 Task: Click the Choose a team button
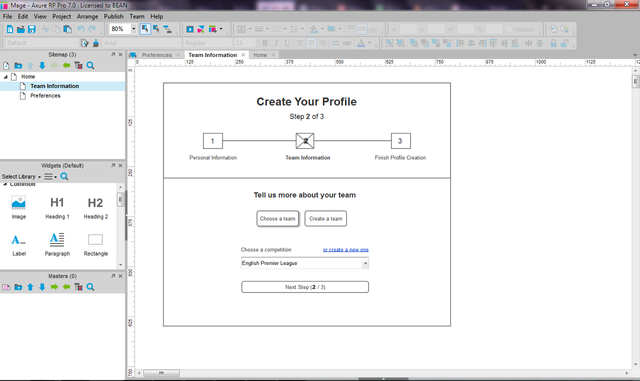pos(278,218)
